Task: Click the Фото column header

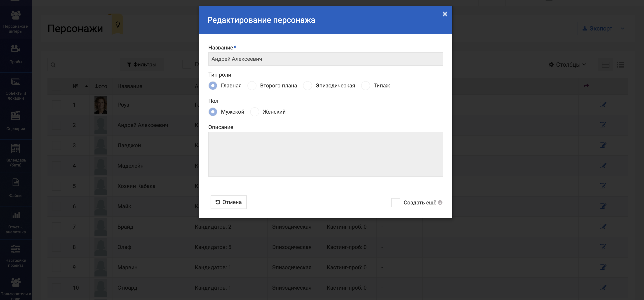Action: [x=101, y=86]
